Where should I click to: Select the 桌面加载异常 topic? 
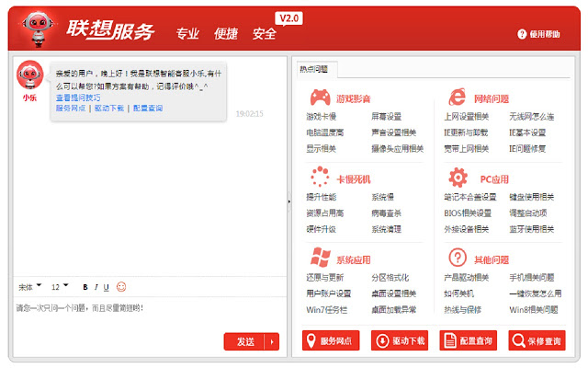pyautogui.click(x=394, y=310)
